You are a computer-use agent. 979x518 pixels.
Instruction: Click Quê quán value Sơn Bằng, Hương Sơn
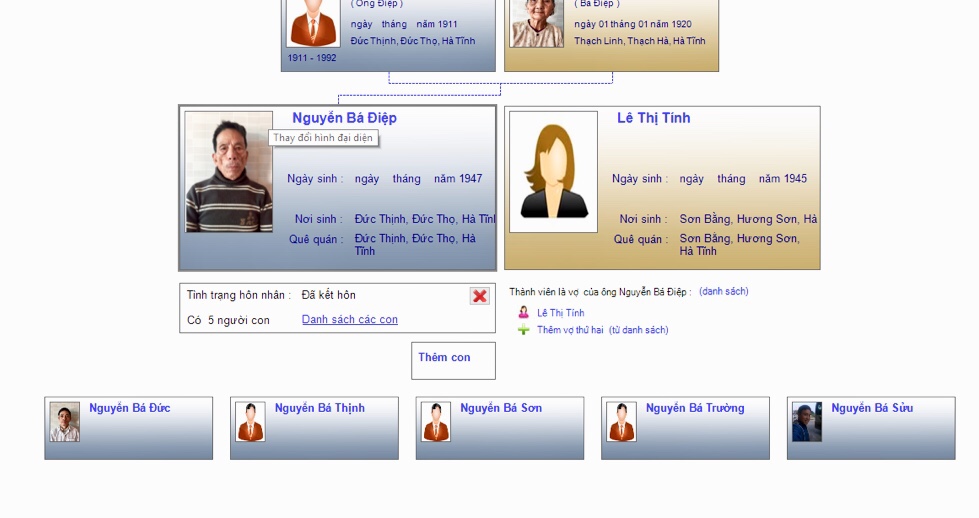pyautogui.click(x=739, y=245)
